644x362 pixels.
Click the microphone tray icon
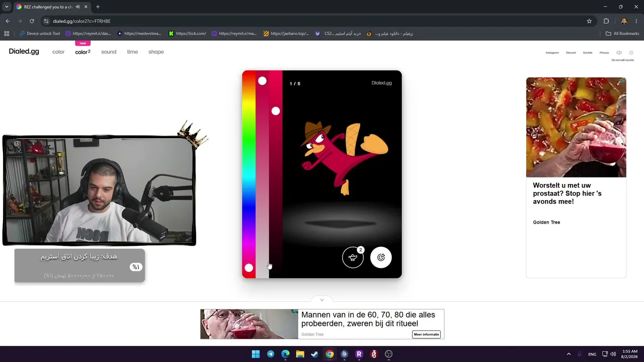[x=580, y=354]
